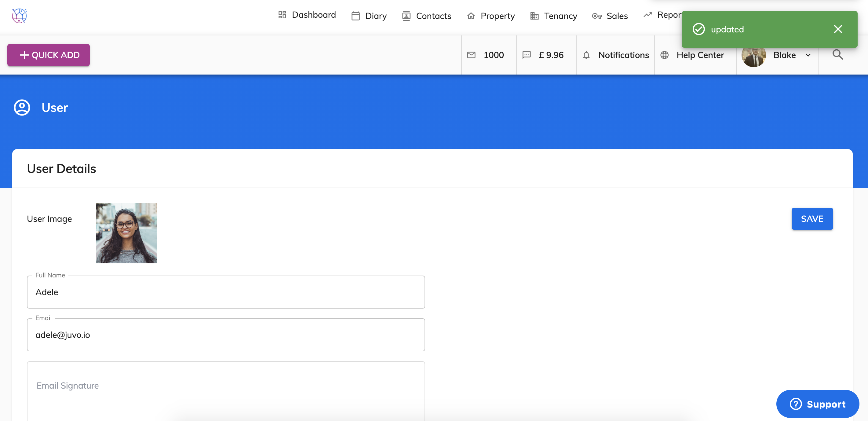Image resolution: width=868 pixels, height=421 pixels.
Task: Click the email envelope credits icon
Action: (471, 55)
